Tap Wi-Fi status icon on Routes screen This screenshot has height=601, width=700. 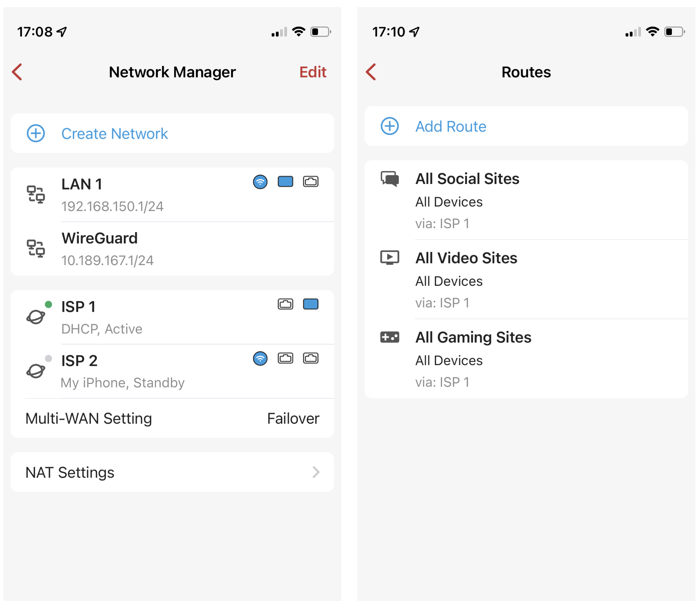tap(652, 32)
